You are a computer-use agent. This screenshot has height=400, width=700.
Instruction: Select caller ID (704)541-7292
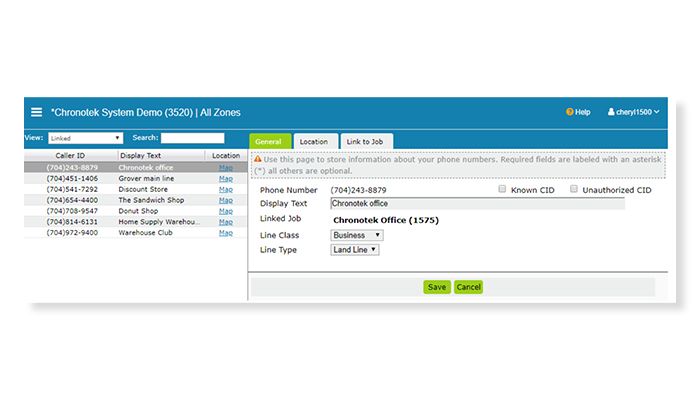coord(72,189)
